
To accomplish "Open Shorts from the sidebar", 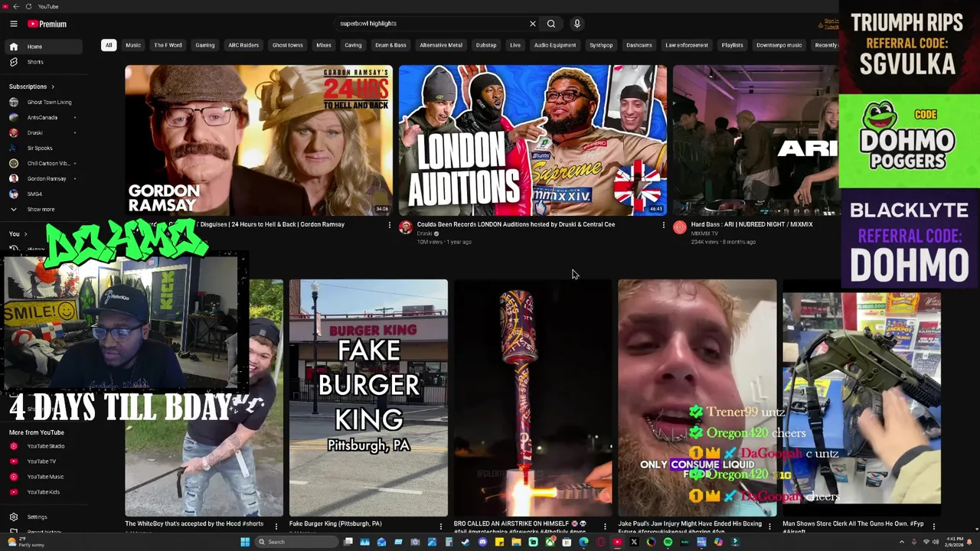I will point(44,62).
